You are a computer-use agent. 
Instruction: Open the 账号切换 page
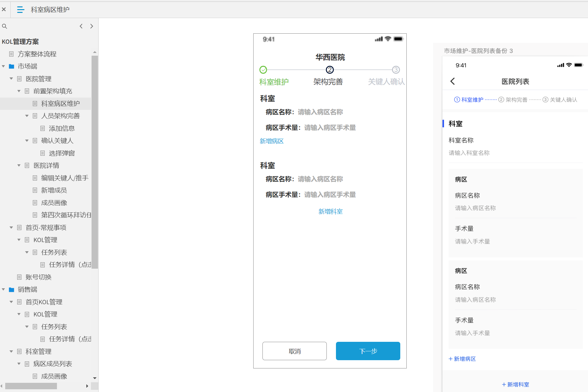point(38,277)
